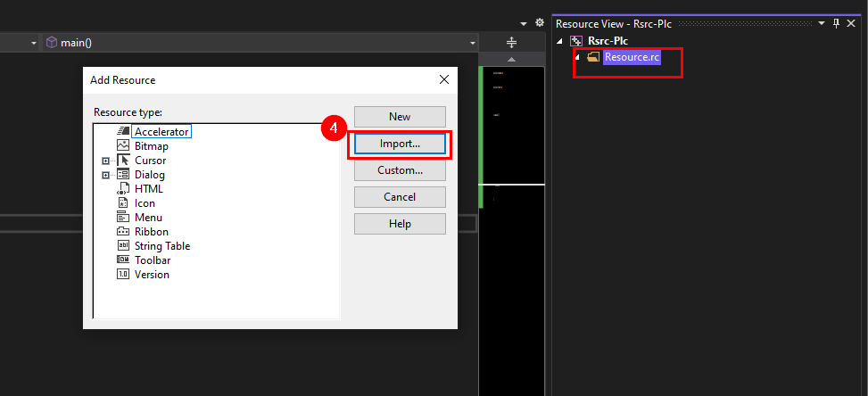Select String Table resource type

(x=162, y=246)
